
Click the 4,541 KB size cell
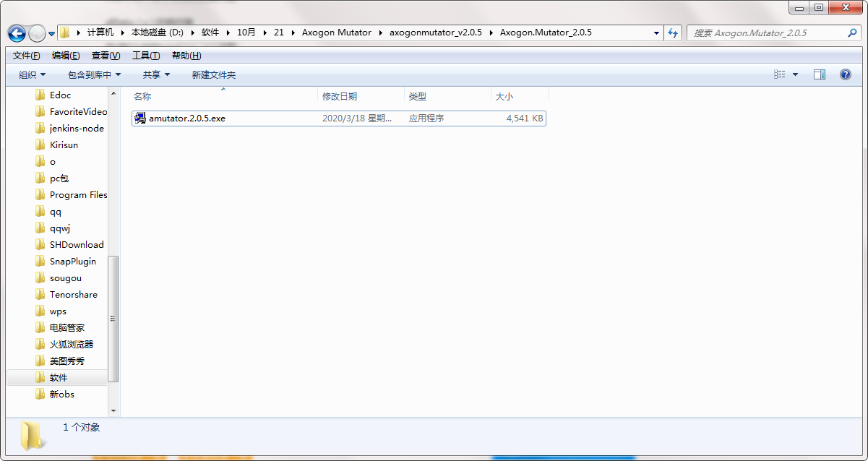point(525,118)
